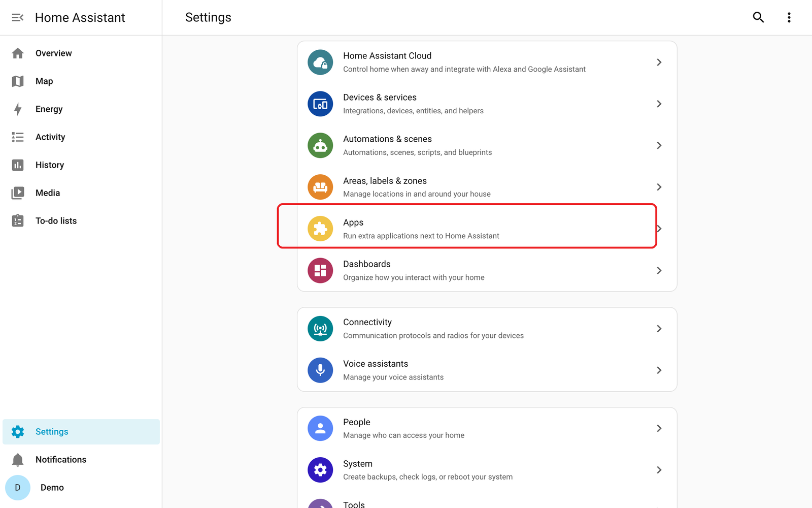Open To-do lists in the sidebar

pos(81,221)
